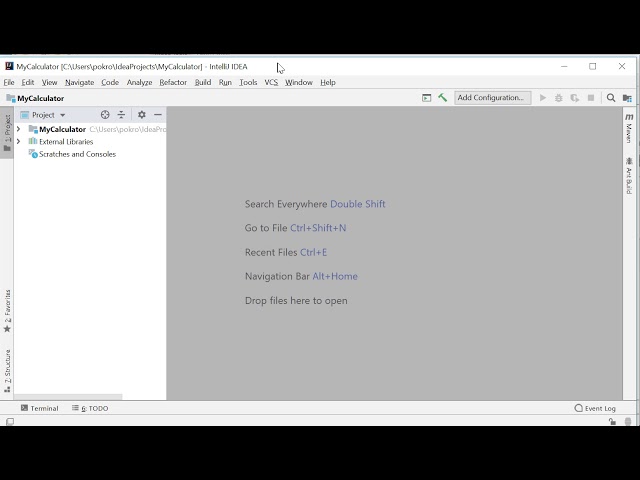Open the Window menu
This screenshot has height=480, width=640.
299,82
